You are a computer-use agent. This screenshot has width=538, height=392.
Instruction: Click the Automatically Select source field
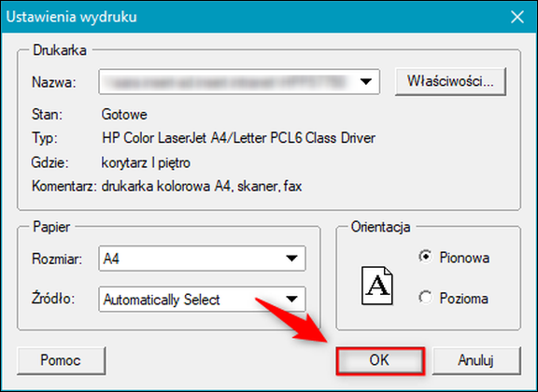coord(202,299)
